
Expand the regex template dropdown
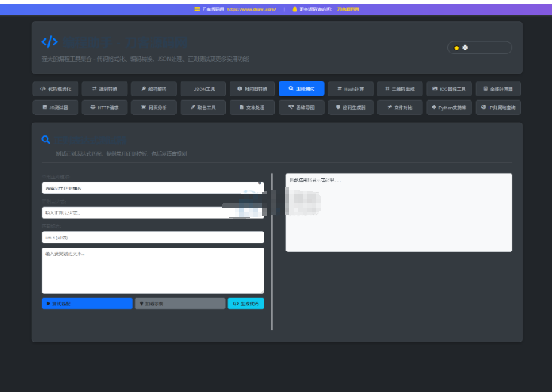153,188
